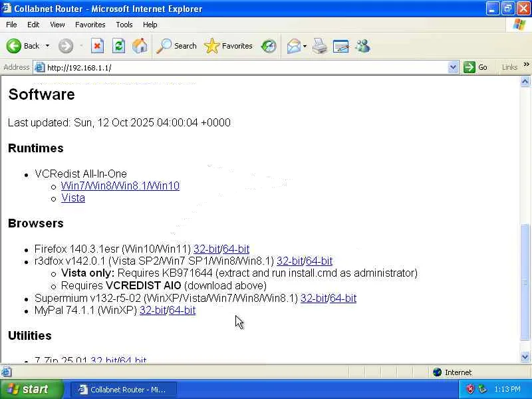Click the Windows flag logo in the menu bar
The height and width of the screenshot is (399, 532).
519,25
